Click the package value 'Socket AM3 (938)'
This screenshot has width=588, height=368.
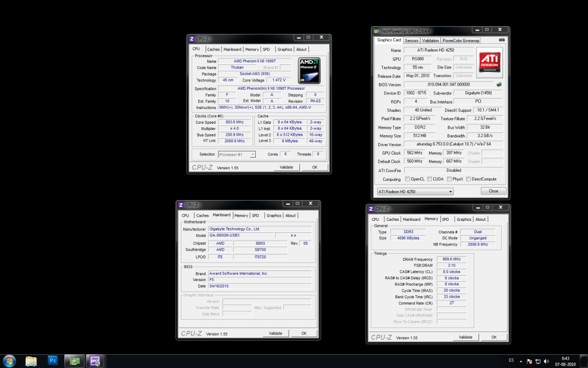pyautogui.click(x=254, y=74)
